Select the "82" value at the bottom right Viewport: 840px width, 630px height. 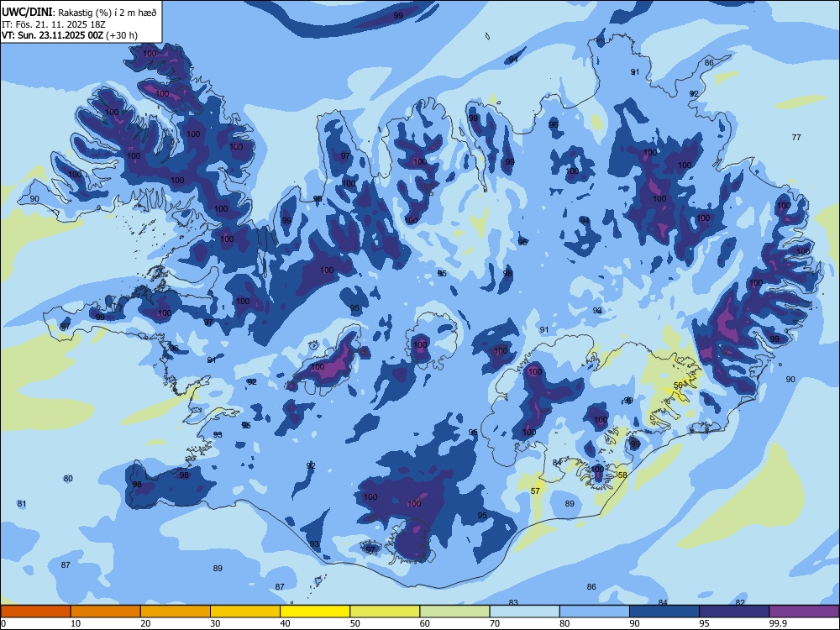[740, 602]
